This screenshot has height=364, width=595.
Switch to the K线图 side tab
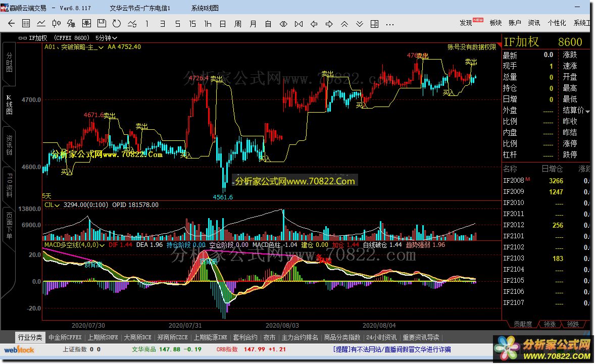[x=9, y=105]
